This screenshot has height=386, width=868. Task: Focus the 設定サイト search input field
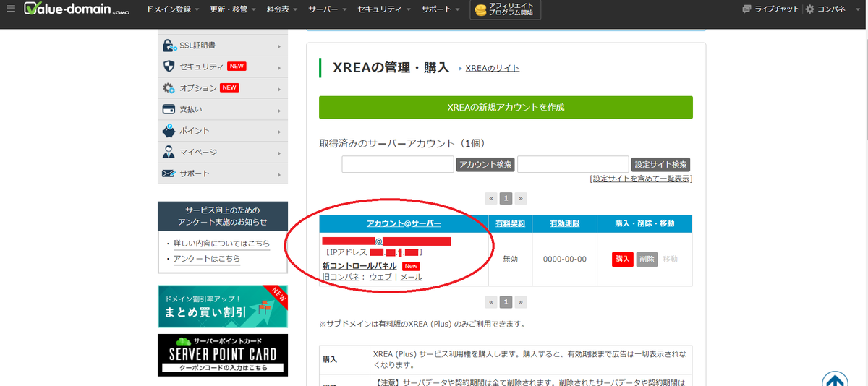click(573, 164)
